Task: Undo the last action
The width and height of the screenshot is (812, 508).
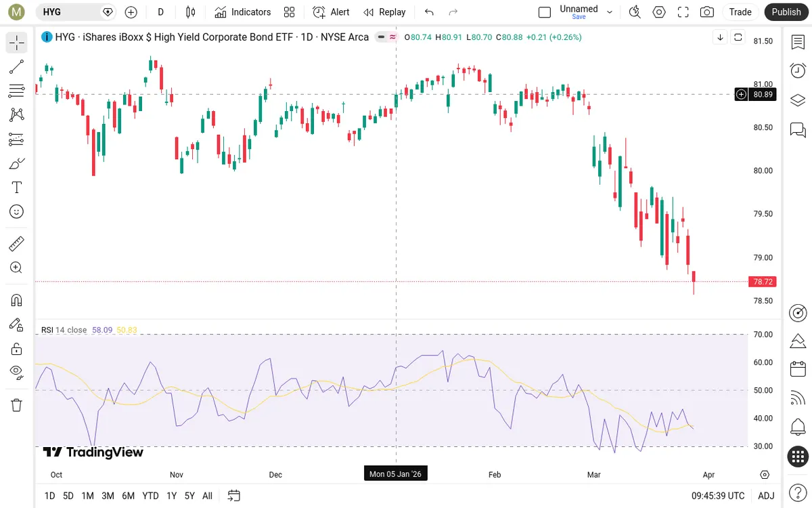Action: [x=429, y=12]
